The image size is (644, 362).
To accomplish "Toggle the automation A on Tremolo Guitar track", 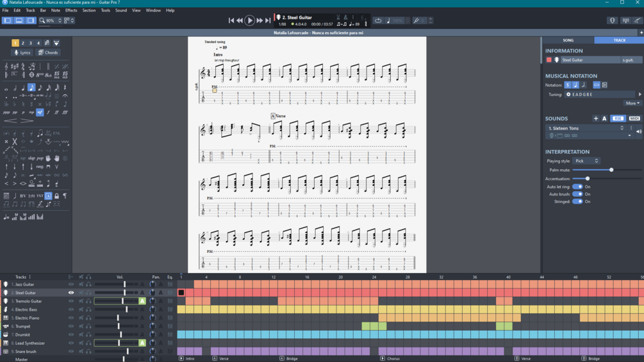I will pos(142,301).
